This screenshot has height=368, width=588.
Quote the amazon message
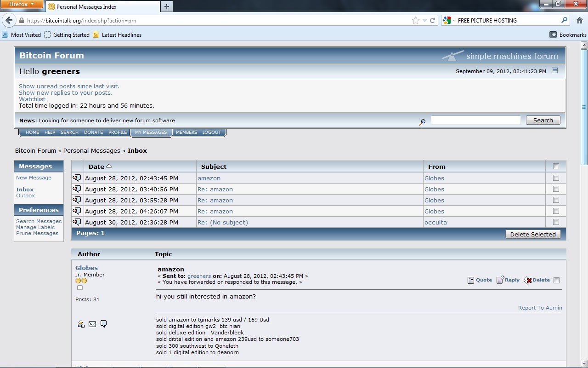[x=480, y=280]
